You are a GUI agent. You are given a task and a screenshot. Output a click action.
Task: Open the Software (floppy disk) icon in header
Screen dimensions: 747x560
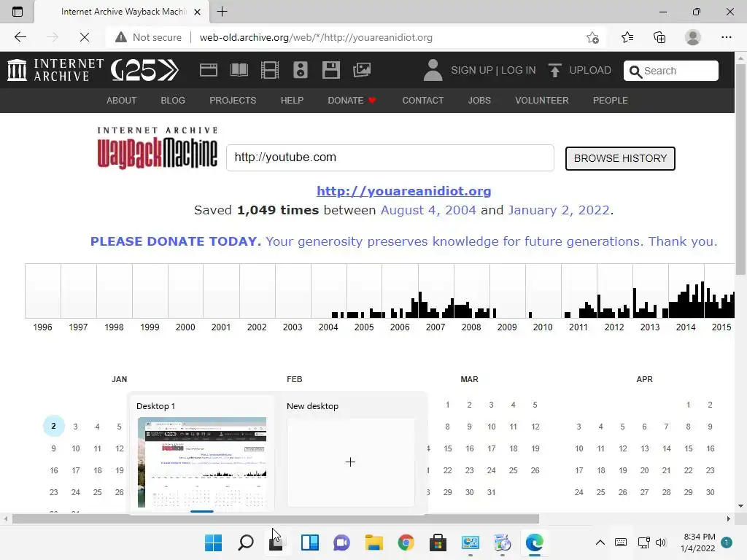[330, 70]
